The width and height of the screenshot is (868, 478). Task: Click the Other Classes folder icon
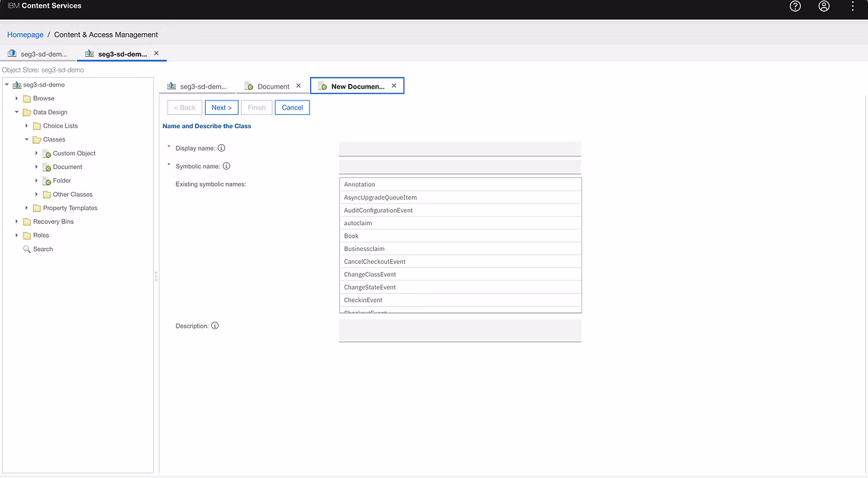(x=47, y=195)
